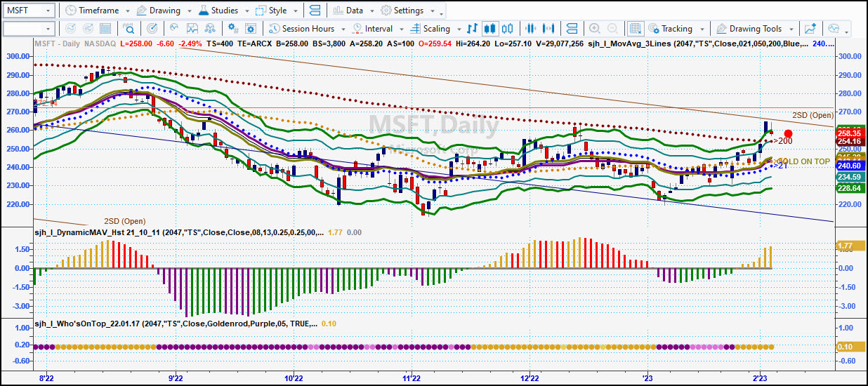Click the last chart bubble icon in toolbar
The height and width of the screenshot is (386, 868).
point(833,29)
